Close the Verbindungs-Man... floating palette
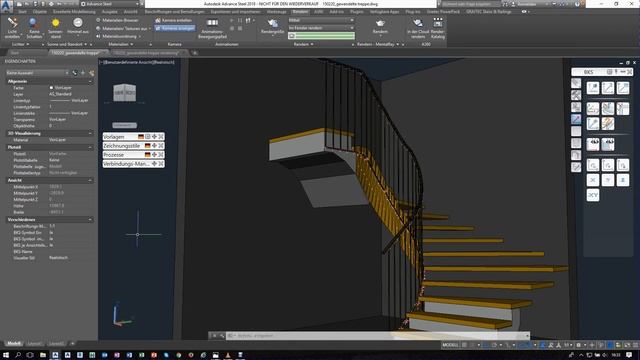 161,164
